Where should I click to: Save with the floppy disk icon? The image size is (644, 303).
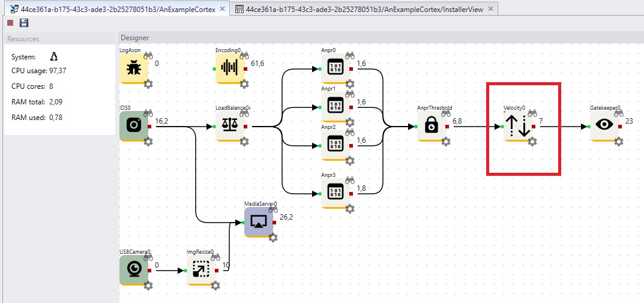point(24,23)
